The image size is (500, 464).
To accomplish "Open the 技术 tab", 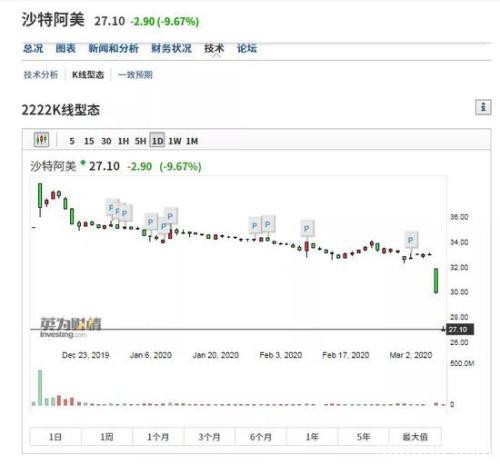I will click(x=214, y=48).
